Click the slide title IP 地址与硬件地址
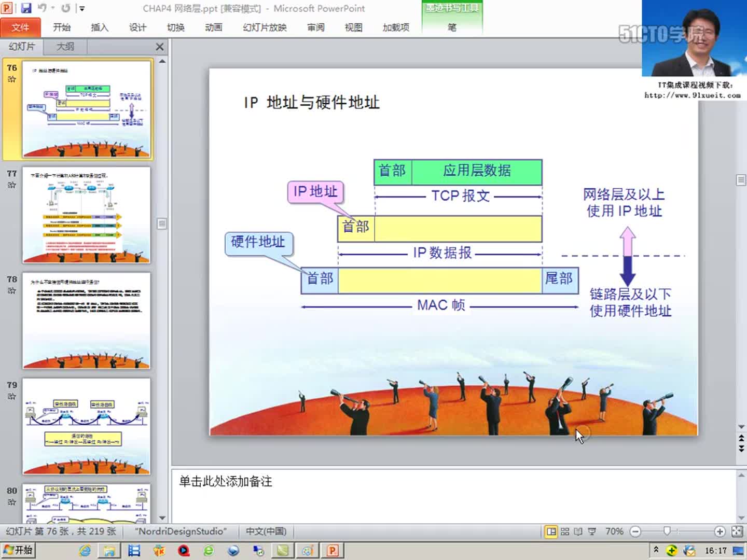The height and width of the screenshot is (560, 747). 311,102
